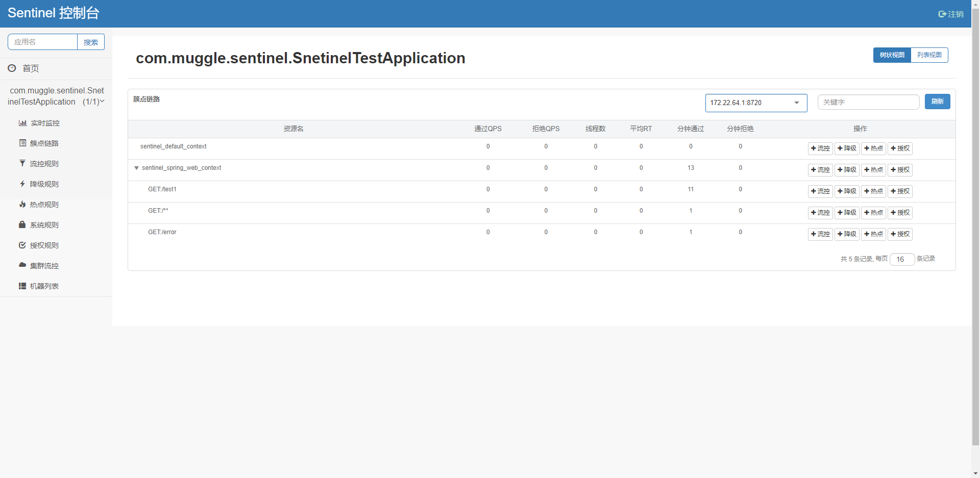Open the 机器列表 machine list page
Image resolution: width=980 pixels, height=478 pixels.
(44, 286)
